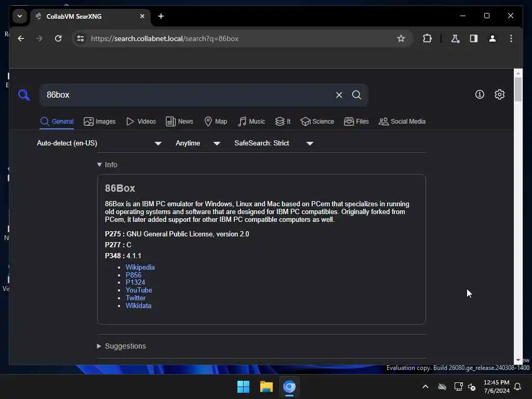This screenshot has width=532, height=399.
Task: Open the SafeSearch Strict dropdown
Action: [274, 143]
